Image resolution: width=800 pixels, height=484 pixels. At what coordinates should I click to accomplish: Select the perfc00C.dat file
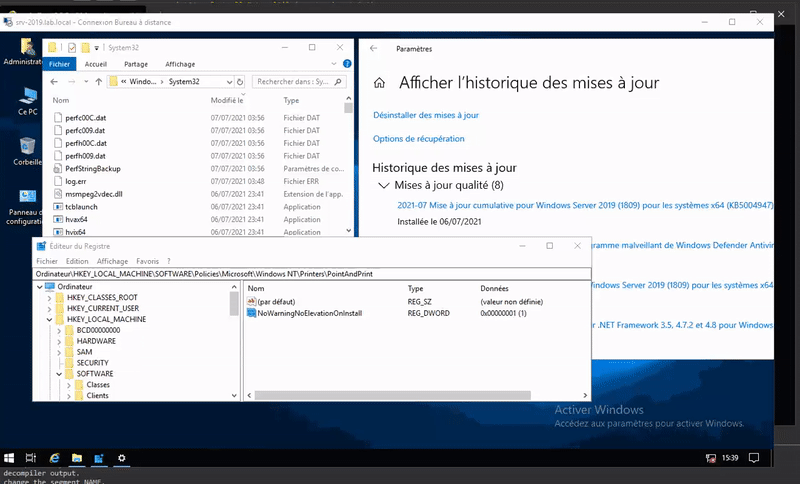coord(86,118)
